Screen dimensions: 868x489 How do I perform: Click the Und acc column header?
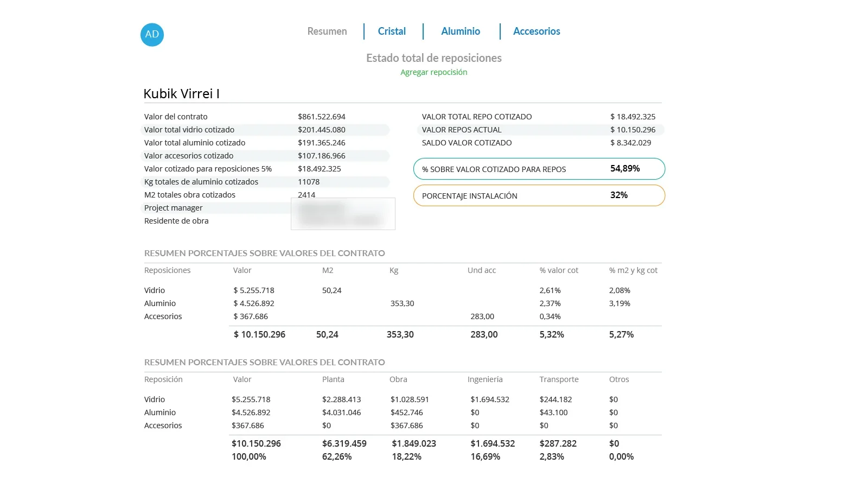[482, 270]
